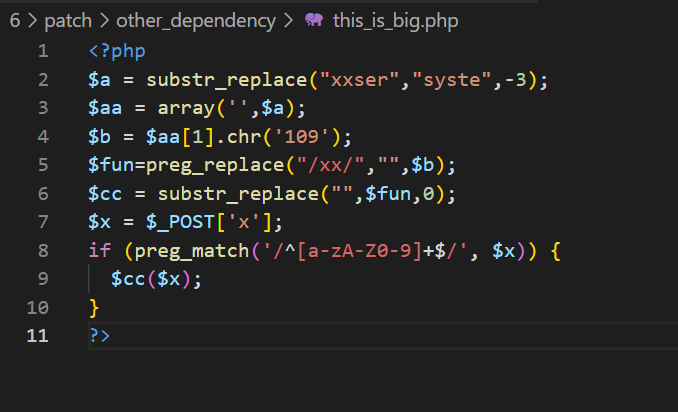Click the '109' string argument
Image resolution: width=678 pixels, height=412 pixels.
[x=301, y=137]
